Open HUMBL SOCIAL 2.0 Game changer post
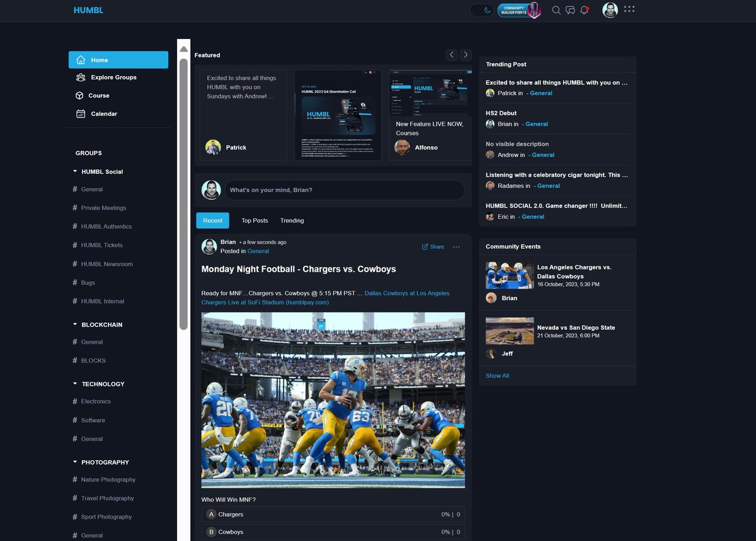 (557, 206)
